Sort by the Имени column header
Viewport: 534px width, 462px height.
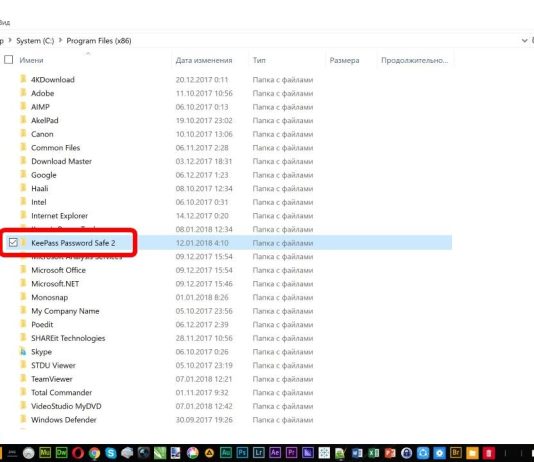pos(31,60)
